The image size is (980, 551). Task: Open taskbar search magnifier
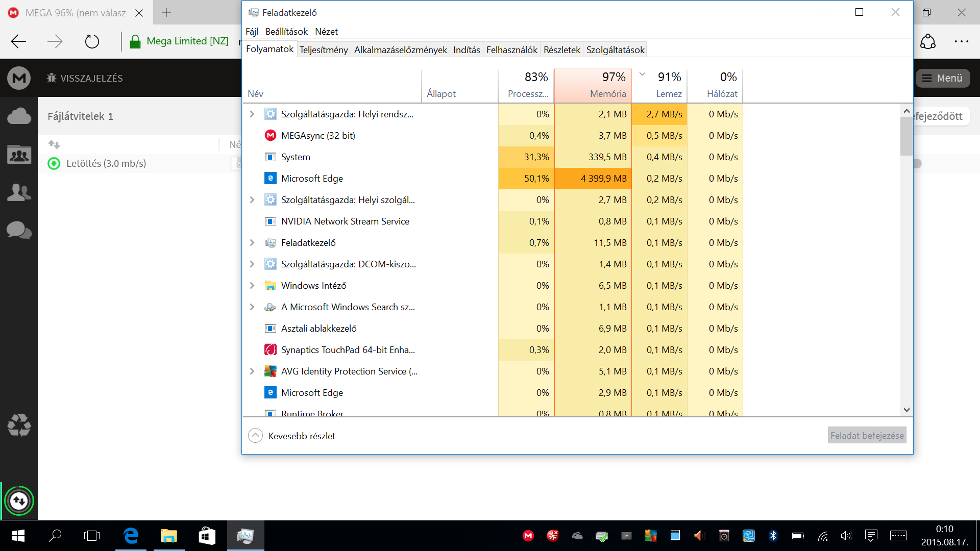coord(55,536)
